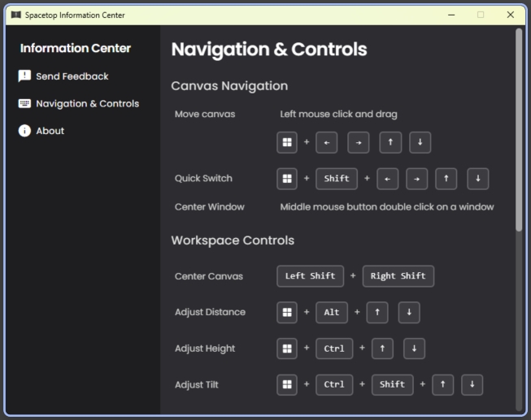
Task: Click down arrow key in Adjust Height row
Action: [414, 349]
